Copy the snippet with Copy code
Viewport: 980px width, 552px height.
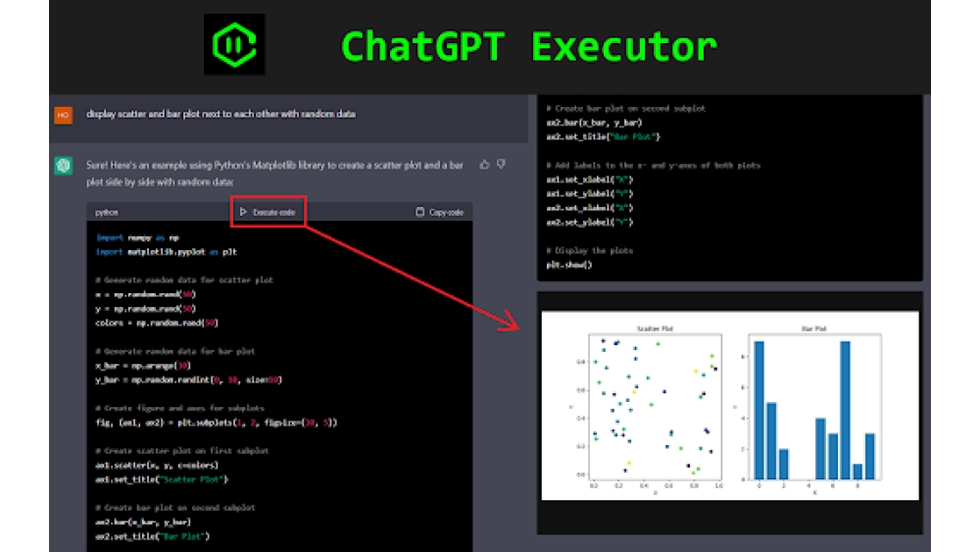(x=440, y=212)
